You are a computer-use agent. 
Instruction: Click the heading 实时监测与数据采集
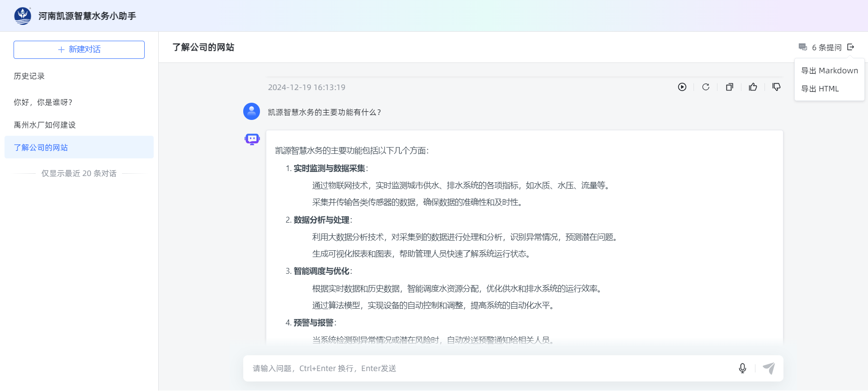[330, 168]
